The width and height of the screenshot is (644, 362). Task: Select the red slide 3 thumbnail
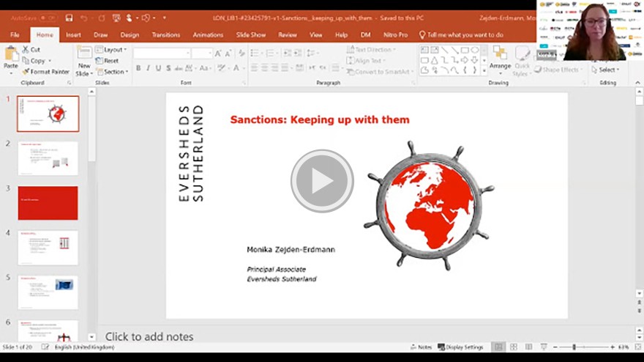tap(48, 203)
